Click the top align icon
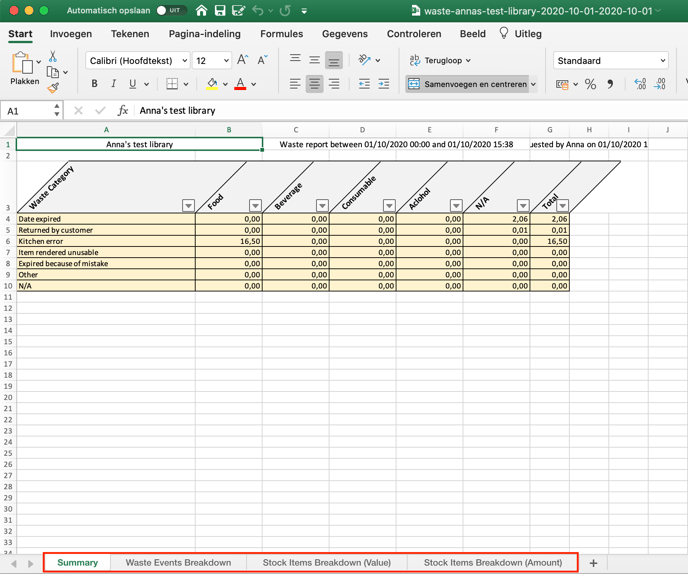Viewport: 688px width, 574px height. 295,59
